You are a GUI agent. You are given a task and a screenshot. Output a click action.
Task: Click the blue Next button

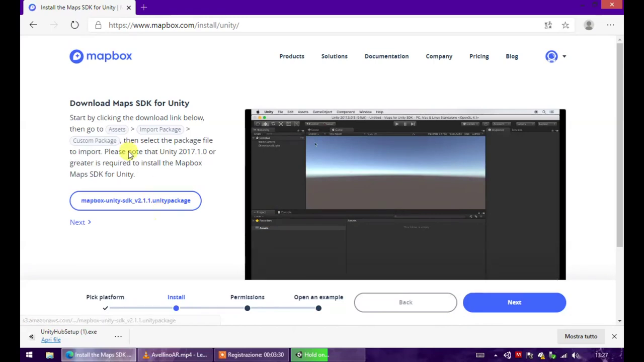pos(514,302)
